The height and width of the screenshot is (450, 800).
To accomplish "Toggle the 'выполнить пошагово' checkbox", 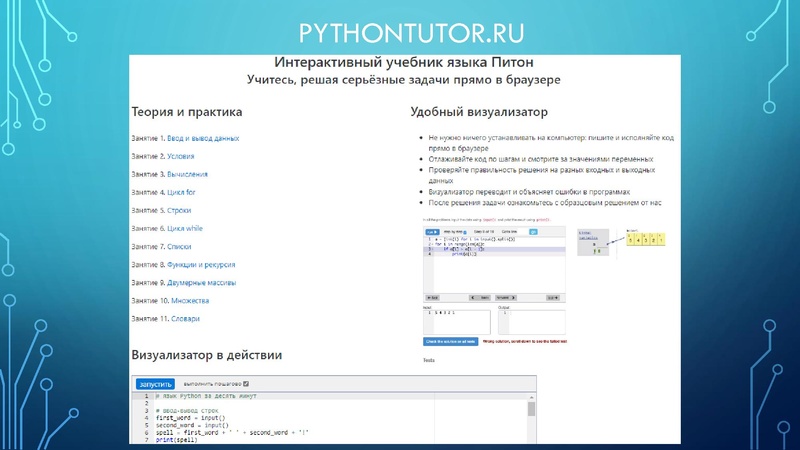I will point(246,384).
